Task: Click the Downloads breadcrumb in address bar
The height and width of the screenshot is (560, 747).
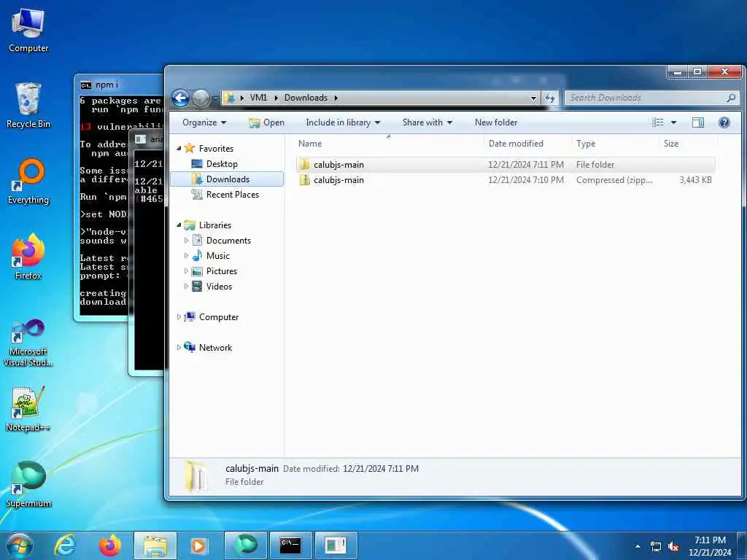Action: click(x=306, y=98)
